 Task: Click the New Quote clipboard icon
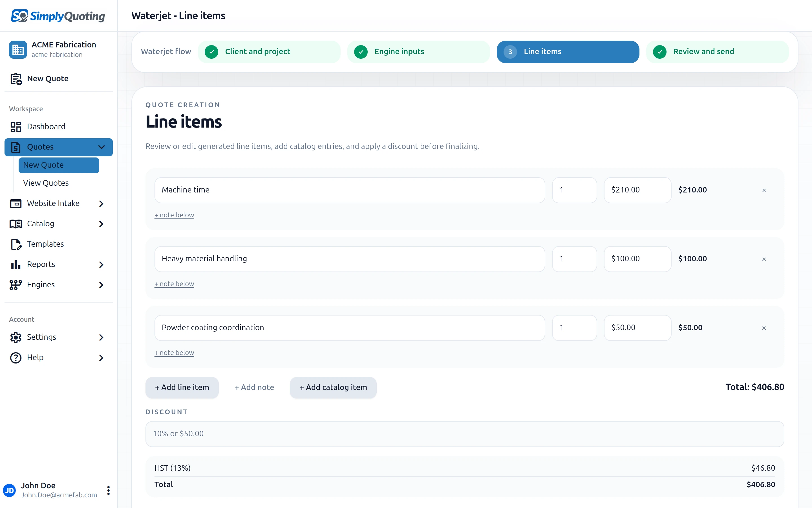(16, 79)
